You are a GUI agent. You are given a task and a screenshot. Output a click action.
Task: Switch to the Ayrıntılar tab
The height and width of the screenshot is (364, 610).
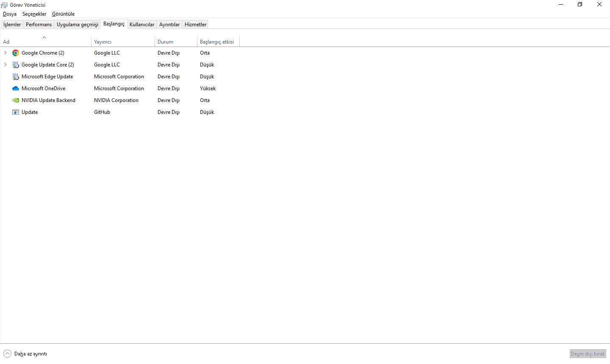tap(169, 25)
